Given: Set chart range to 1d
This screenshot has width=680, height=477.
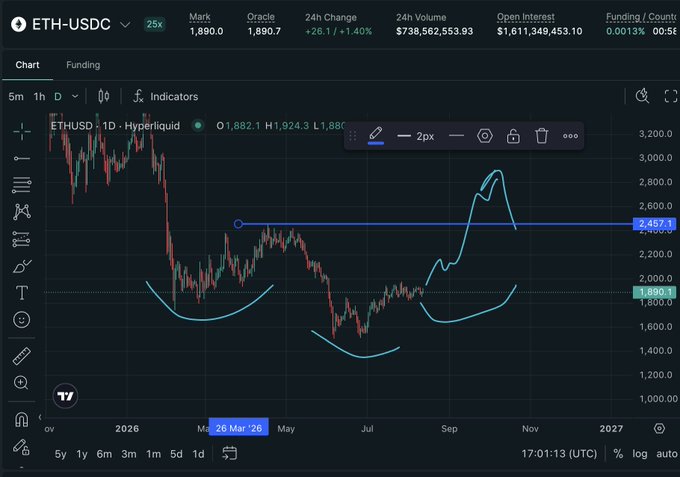Looking at the screenshot, I should (x=198, y=454).
